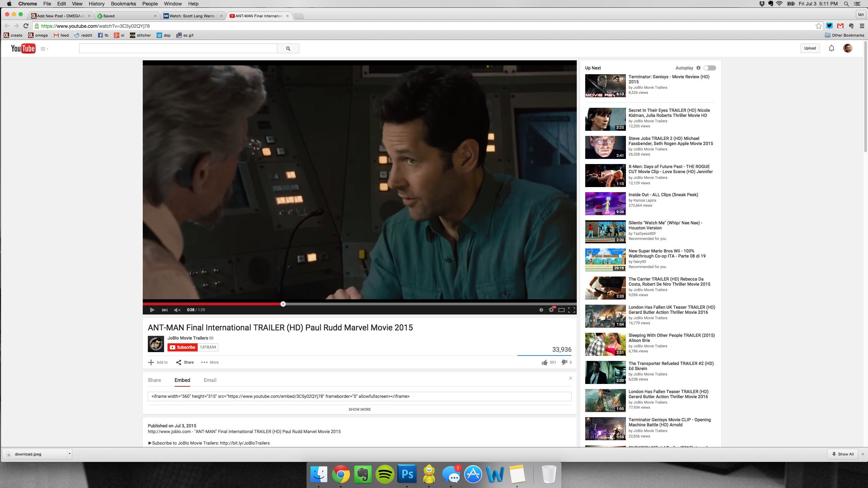
Task: Enter full screen video mode
Action: click(x=572, y=310)
